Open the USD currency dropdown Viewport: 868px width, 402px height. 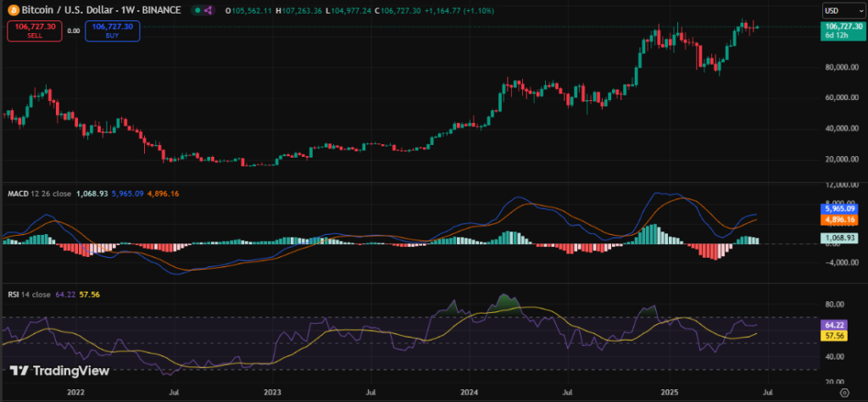(842, 10)
